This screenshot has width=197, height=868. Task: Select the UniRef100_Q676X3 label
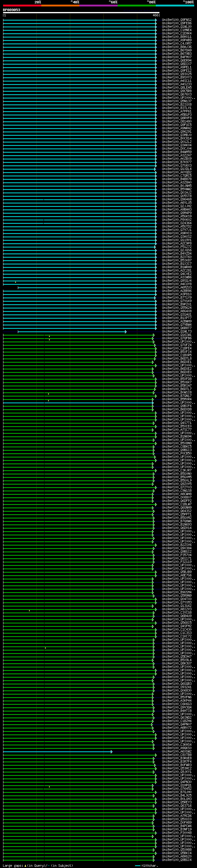pyautogui.click(x=176, y=94)
